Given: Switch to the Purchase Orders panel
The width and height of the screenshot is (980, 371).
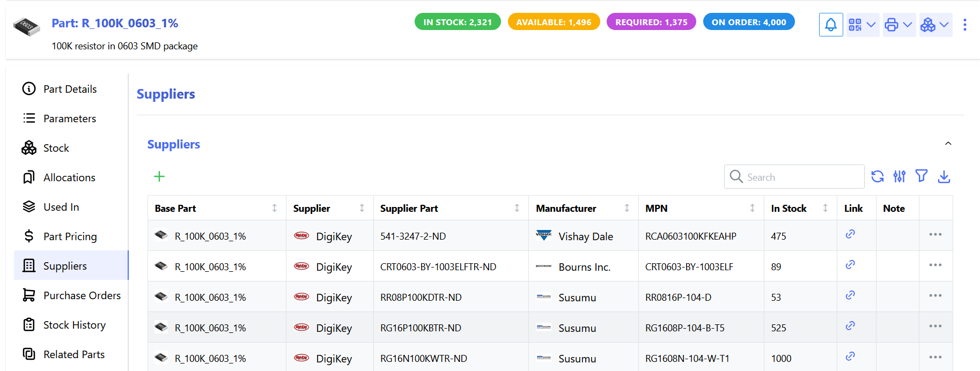Looking at the screenshot, I should click(82, 295).
